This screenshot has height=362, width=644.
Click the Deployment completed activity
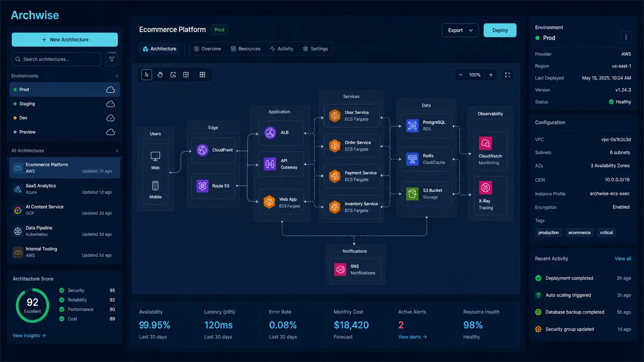[x=583, y=278]
